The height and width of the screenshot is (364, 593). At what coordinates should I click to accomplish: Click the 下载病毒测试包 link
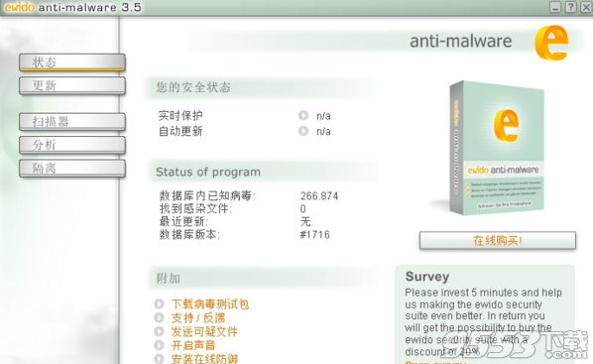pyautogui.click(x=210, y=303)
